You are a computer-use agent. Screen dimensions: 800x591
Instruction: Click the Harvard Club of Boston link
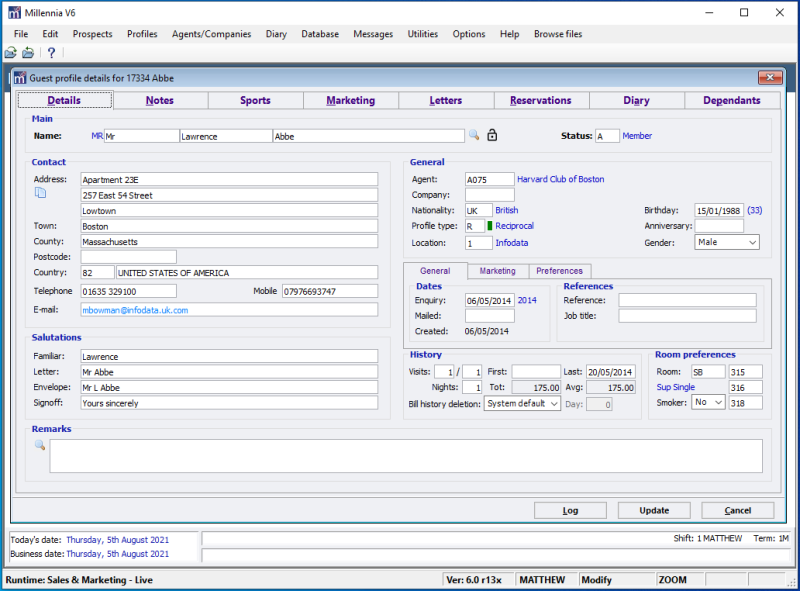pyautogui.click(x=560, y=180)
